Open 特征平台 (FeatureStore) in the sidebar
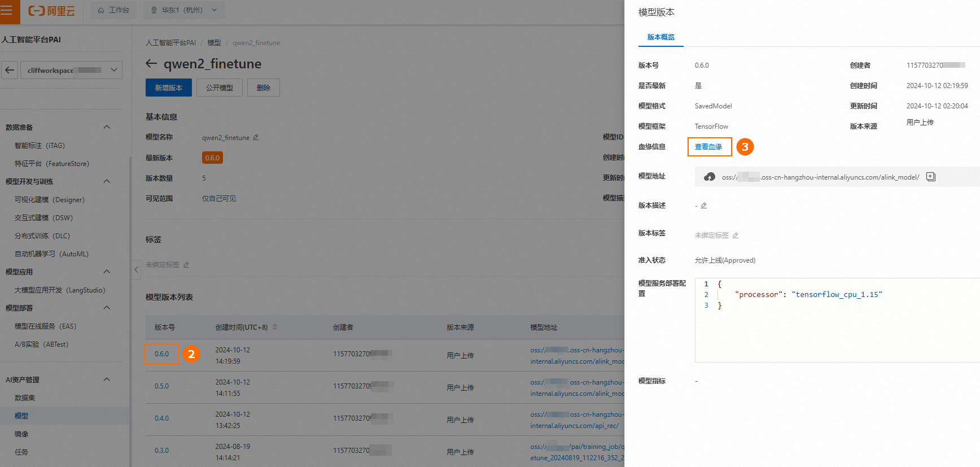The image size is (980, 467). point(52,164)
